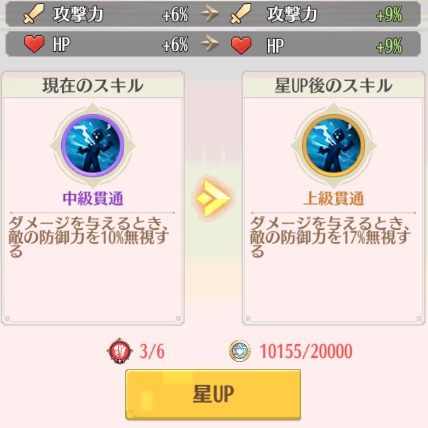Tap the 10155/20000 coin count
The width and height of the screenshot is (428, 428).
click(306, 351)
